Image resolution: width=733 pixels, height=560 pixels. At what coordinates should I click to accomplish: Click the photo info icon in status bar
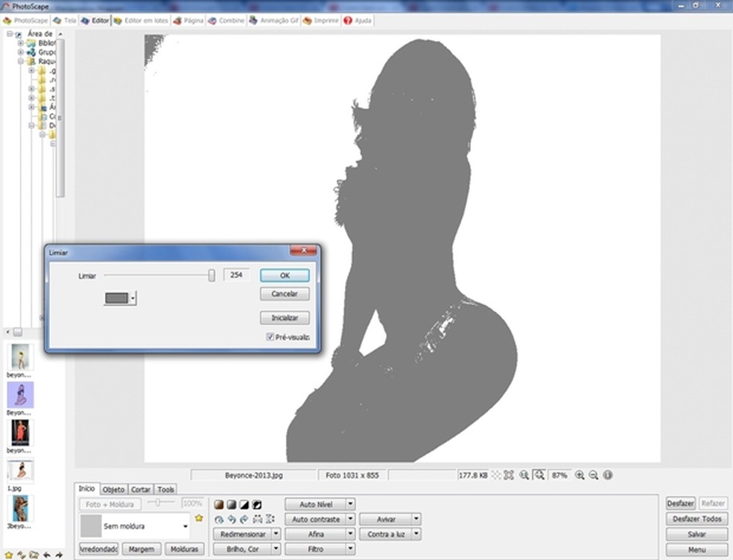click(608, 475)
